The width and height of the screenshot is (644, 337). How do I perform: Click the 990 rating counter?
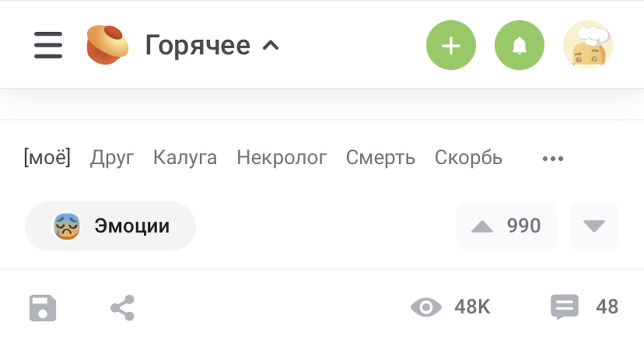[522, 226]
